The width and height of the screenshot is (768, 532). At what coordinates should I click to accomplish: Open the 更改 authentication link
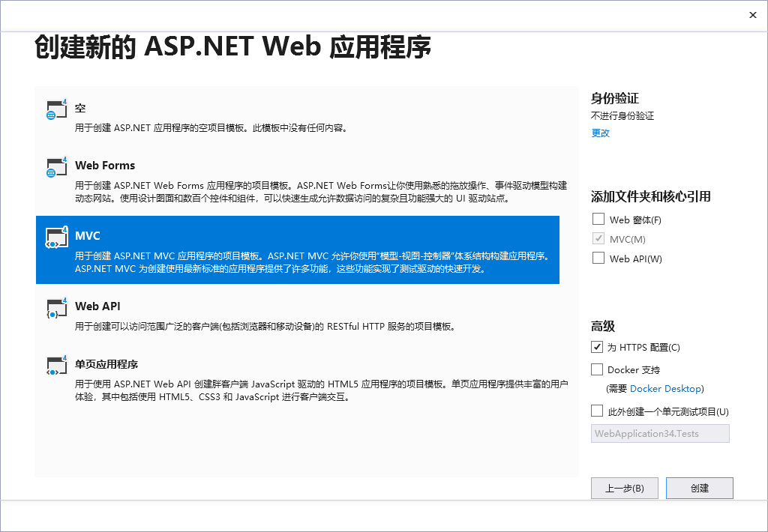click(x=601, y=133)
